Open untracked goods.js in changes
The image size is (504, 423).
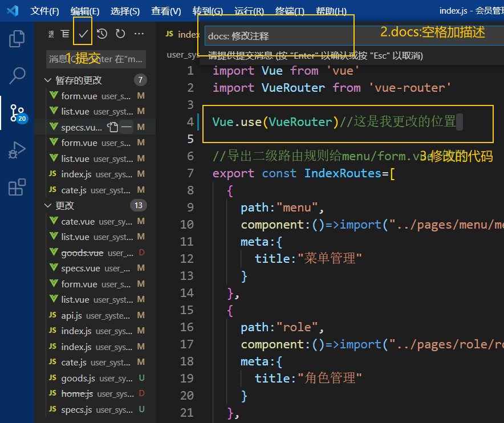(x=95, y=378)
